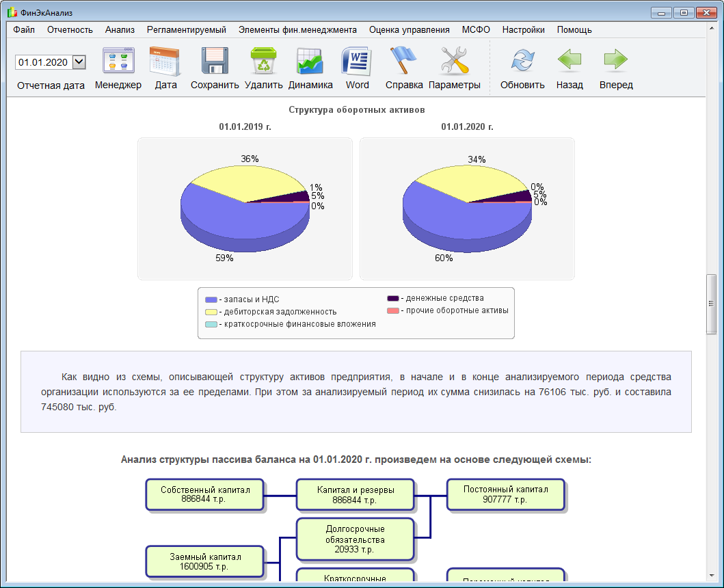Click the Удалить recycle bin icon

click(264, 60)
